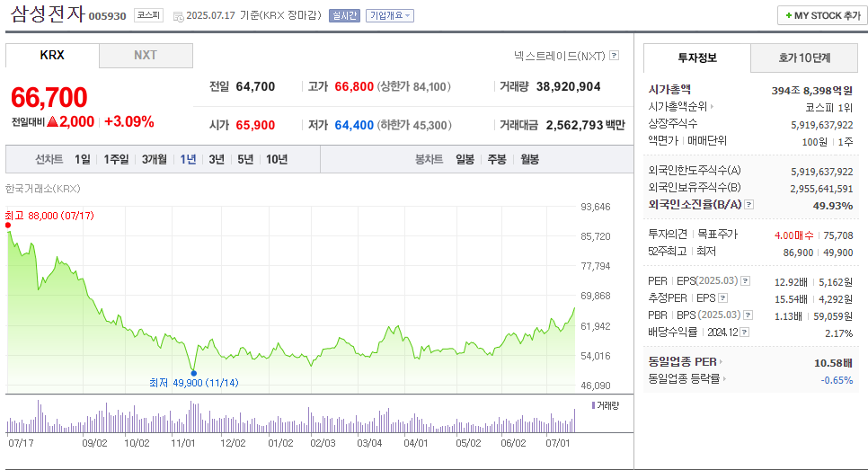Screen dimensions: 868x470
Task: Click the 09/02 date label on chart axis
Action: tap(94, 443)
